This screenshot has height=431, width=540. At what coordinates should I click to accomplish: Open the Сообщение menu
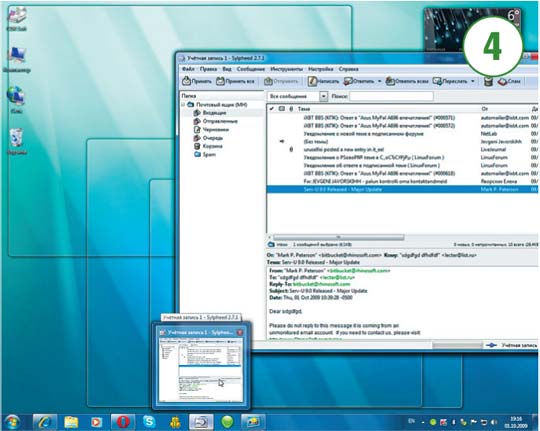pos(251,69)
